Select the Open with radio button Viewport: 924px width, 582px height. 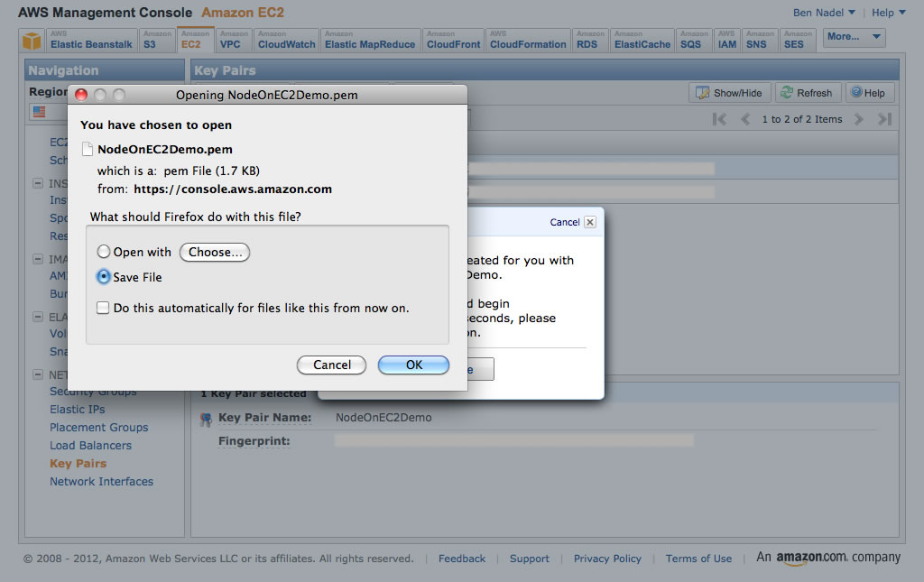103,252
